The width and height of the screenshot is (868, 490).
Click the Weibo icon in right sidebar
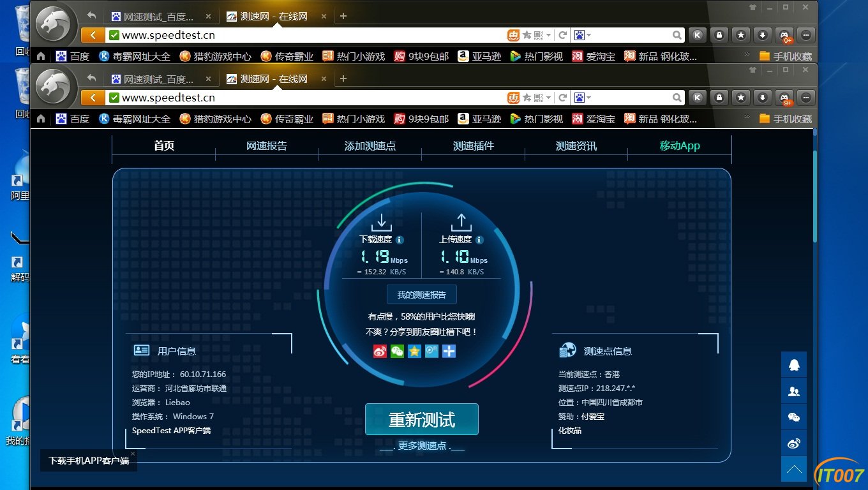click(794, 443)
